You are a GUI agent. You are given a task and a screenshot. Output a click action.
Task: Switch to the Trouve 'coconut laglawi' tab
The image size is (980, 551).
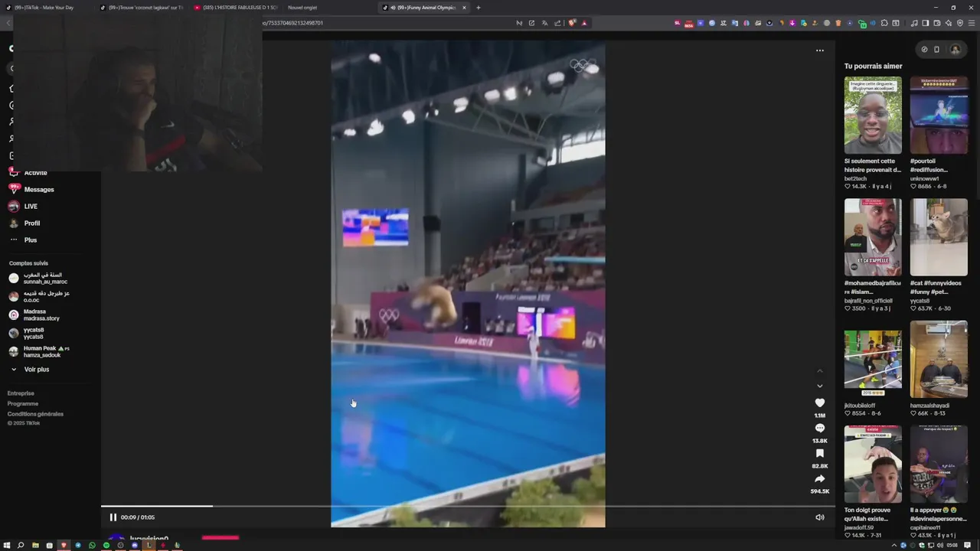[142, 8]
